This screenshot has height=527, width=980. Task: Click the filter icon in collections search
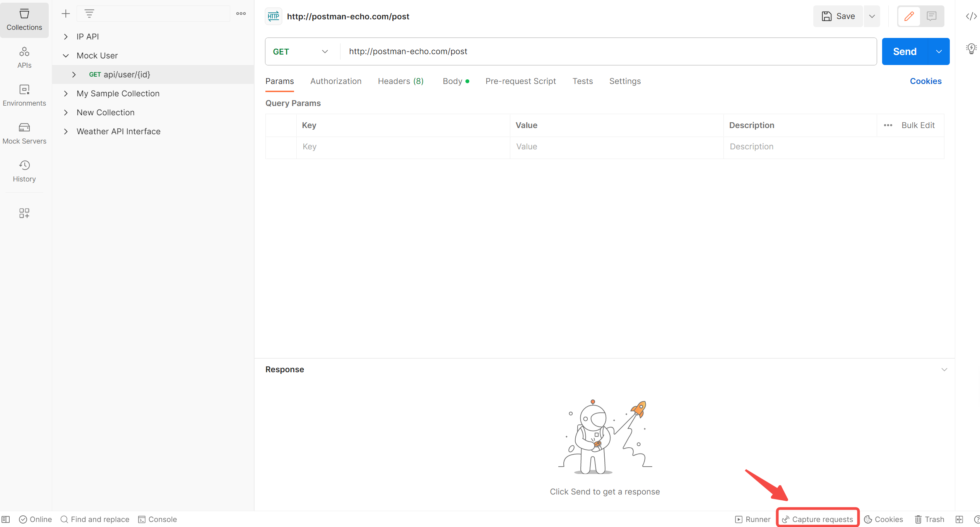pyautogui.click(x=89, y=14)
